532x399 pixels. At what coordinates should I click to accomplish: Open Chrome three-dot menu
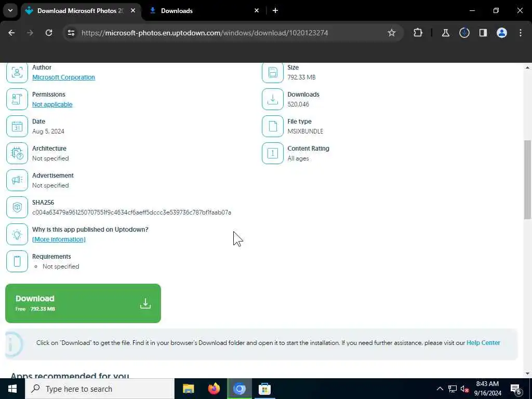pos(521,33)
